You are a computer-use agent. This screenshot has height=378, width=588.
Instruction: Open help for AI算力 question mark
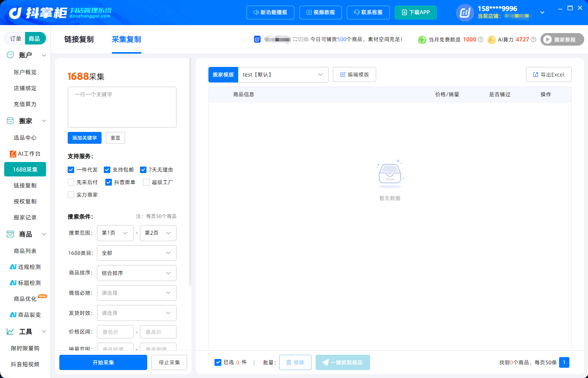coord(534,40)
